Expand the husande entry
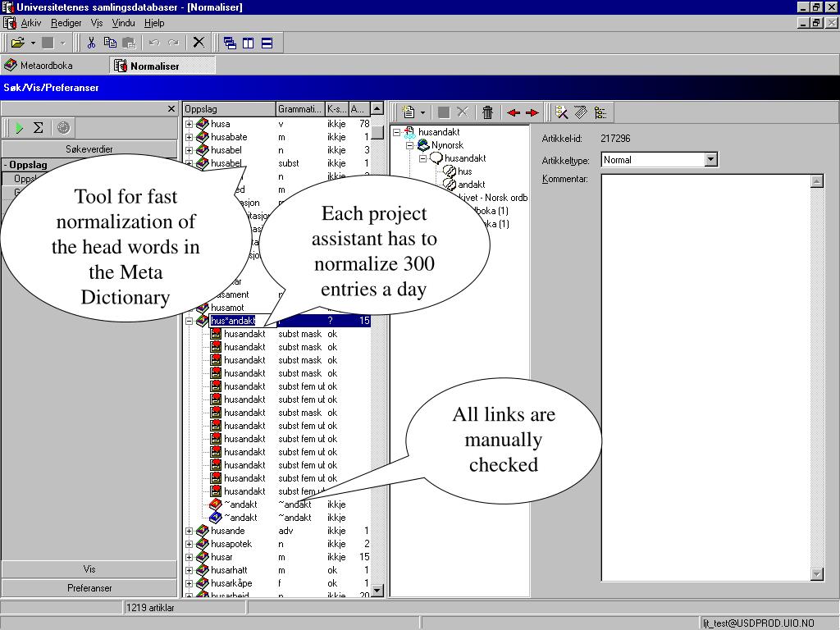840x630 pixels. tap(189, 531)
